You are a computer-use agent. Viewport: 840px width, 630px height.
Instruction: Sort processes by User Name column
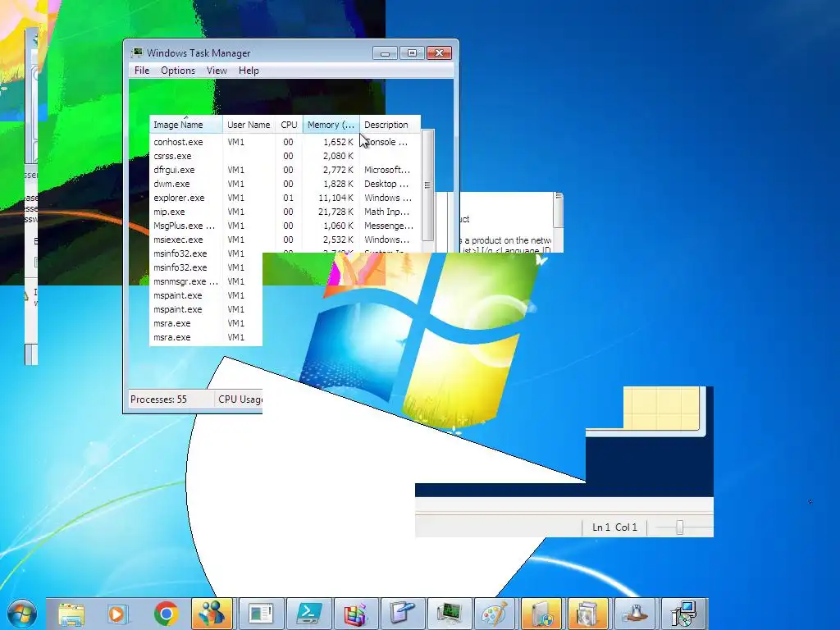coord(249,125)
